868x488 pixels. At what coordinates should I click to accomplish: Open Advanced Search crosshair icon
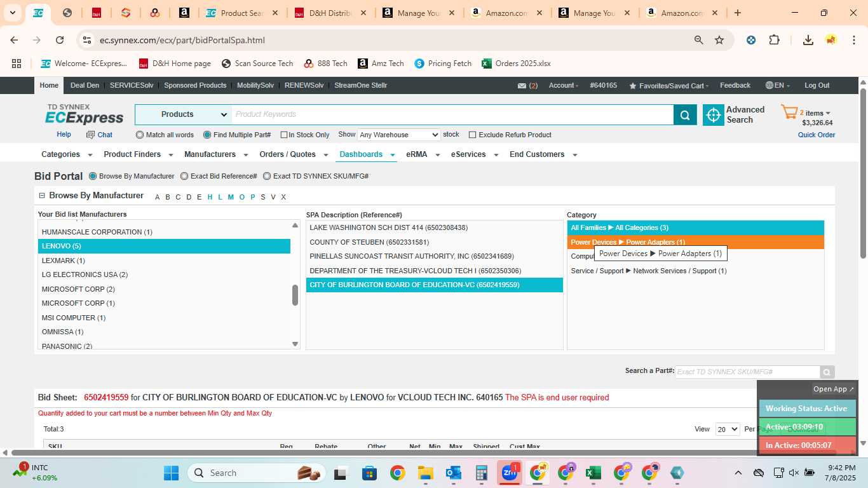tap(714, 115)
